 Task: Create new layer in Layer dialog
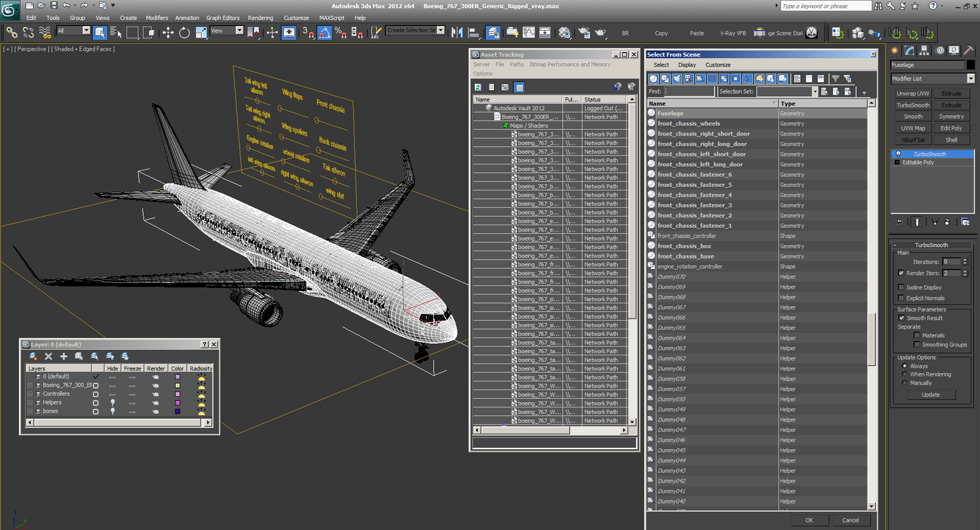(x=33, y=356)
